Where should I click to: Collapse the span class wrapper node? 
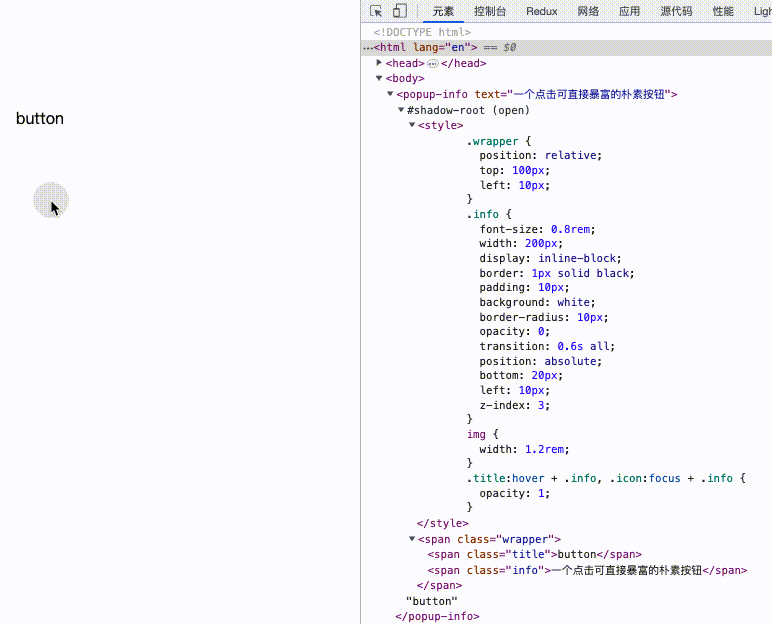412,539
